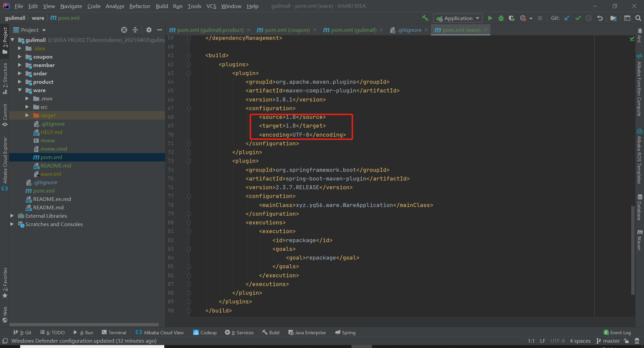Click the master Git branch widget
The image size is (644, 348).
click(x=608, y=341)
